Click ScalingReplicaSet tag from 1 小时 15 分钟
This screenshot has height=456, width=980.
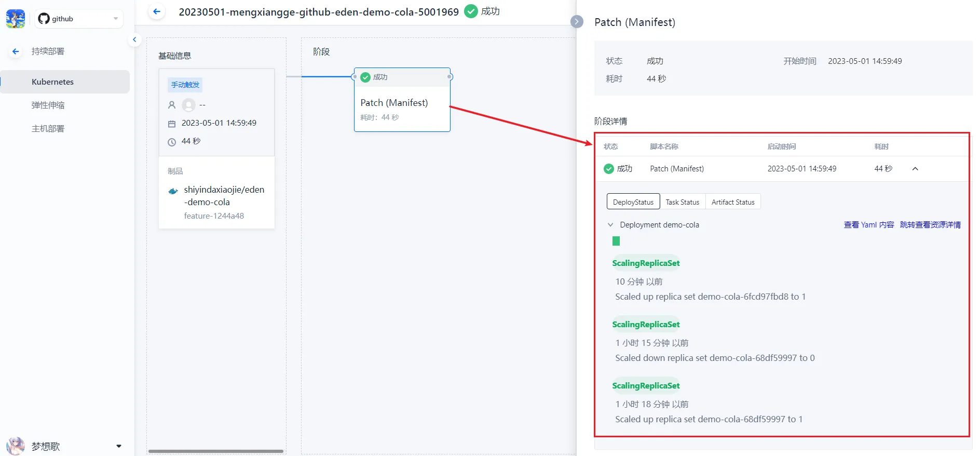tap(646, 325)
